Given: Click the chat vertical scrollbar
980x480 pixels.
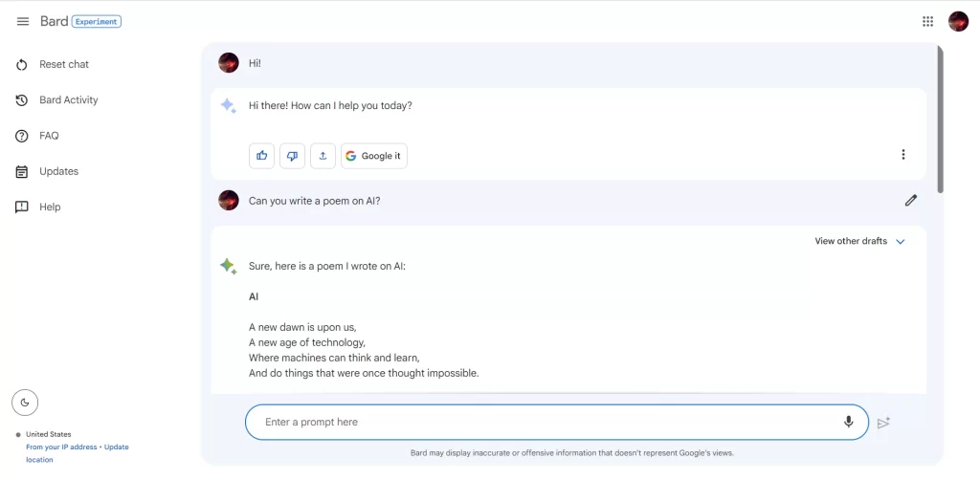Looking at the screenshot, I should [x=940, y=119].
